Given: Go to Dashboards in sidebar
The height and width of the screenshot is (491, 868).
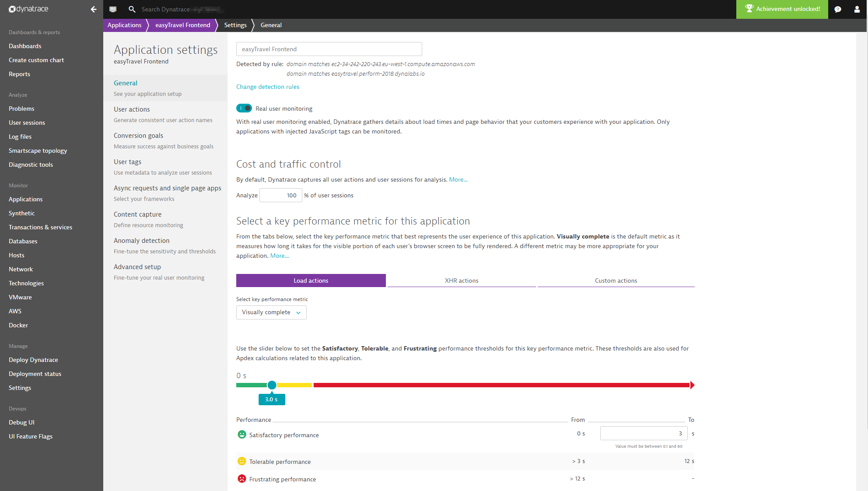Looking at the screenshot, I should pos(25,46).
